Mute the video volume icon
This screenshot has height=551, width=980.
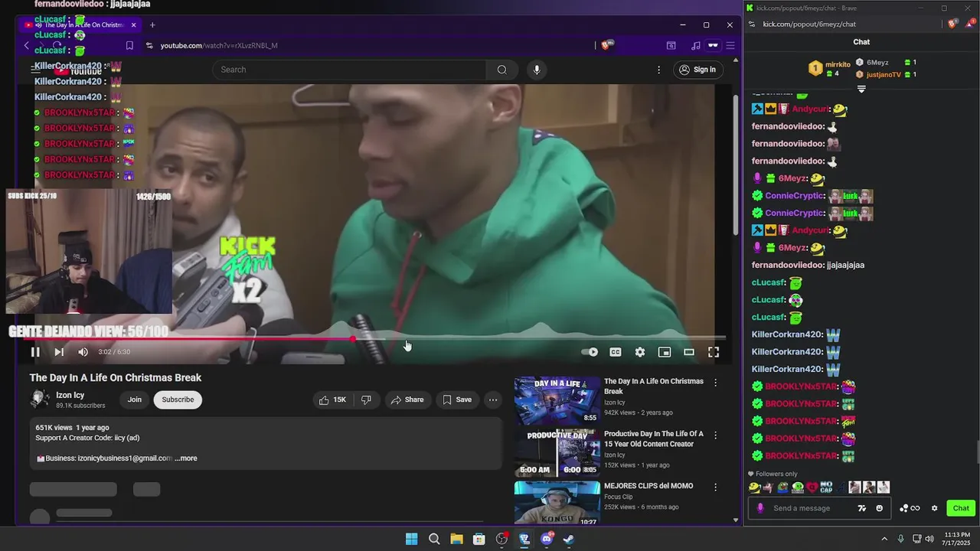[x=83, y=352]
